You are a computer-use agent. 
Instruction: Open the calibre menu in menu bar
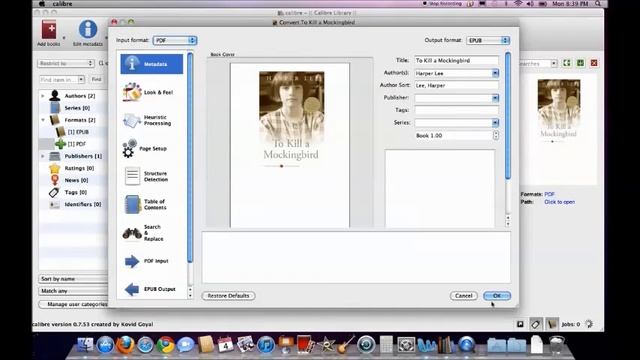click(62, 4)
